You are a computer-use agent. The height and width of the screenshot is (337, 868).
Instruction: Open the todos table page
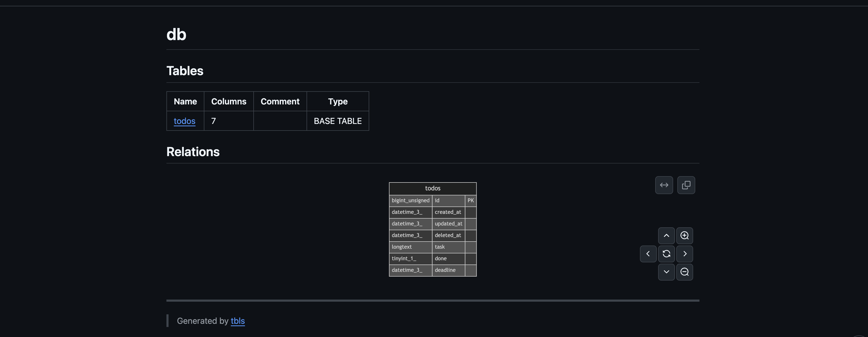pos(184,121)
